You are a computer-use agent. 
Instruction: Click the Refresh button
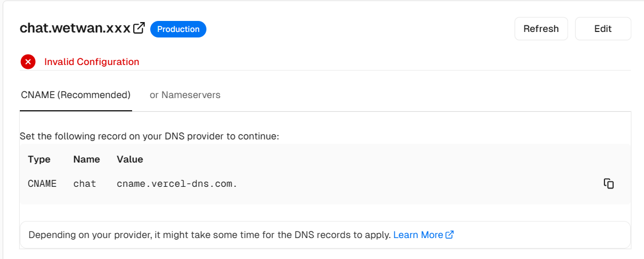pyautogui.click(x=541, y=29)
